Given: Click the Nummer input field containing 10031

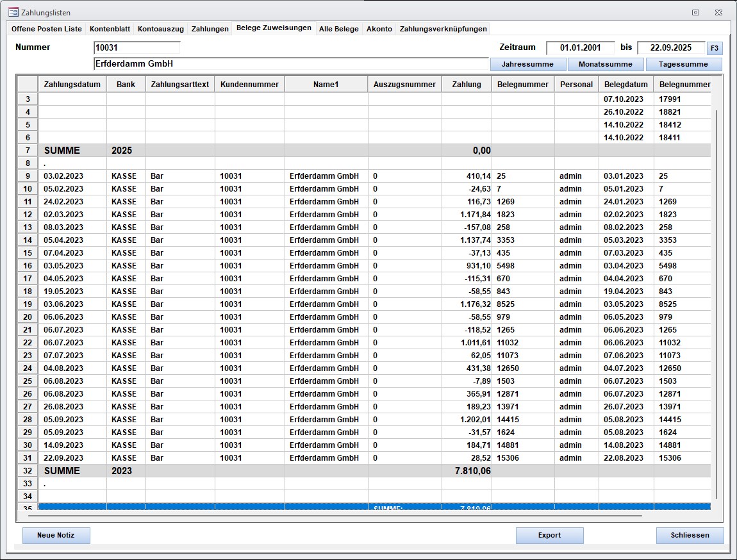Looking at the screenshot, I should [x=137, y=47].
